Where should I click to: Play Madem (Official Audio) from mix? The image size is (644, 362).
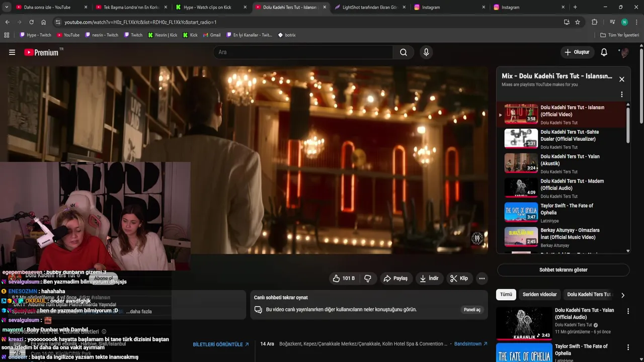tap(562, 188)
